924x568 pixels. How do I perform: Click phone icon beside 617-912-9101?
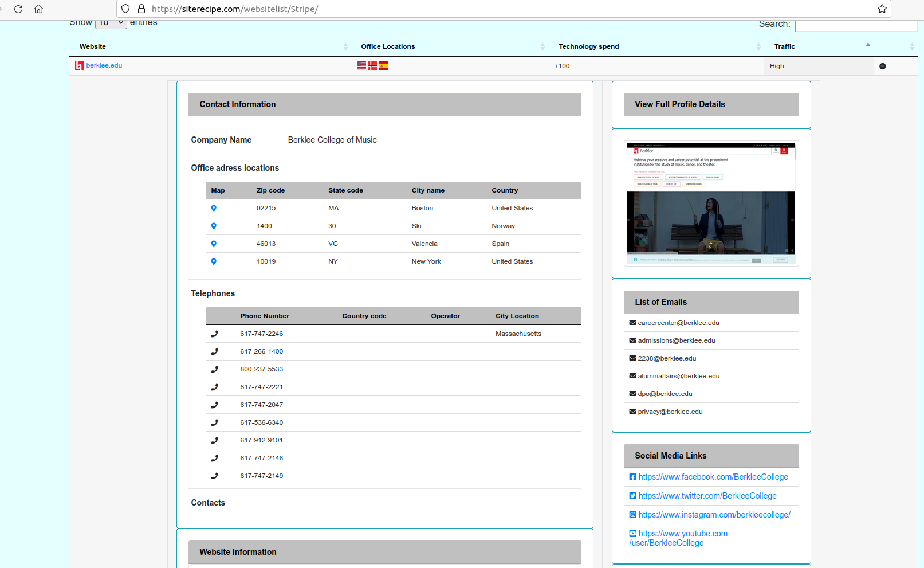pyautogui.click(x=215, y=440)
